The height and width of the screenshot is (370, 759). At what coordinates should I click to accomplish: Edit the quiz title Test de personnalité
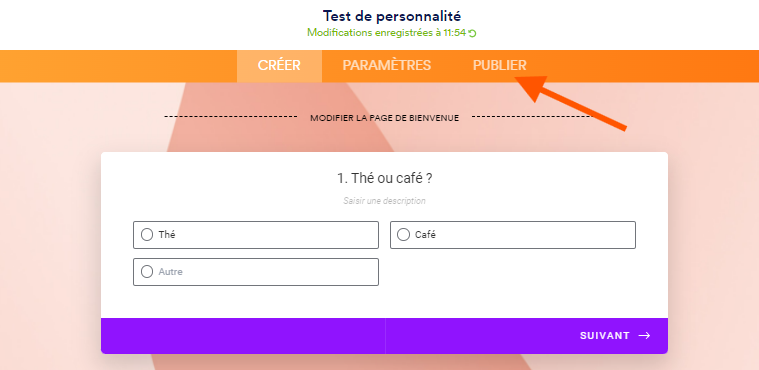392,16
